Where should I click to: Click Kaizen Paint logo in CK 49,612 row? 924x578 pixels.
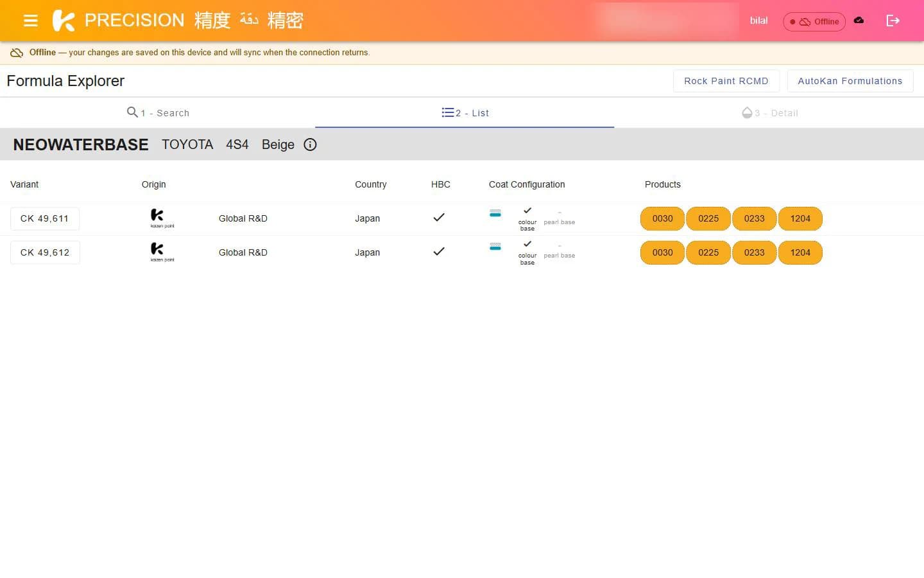tap(162, 252)
